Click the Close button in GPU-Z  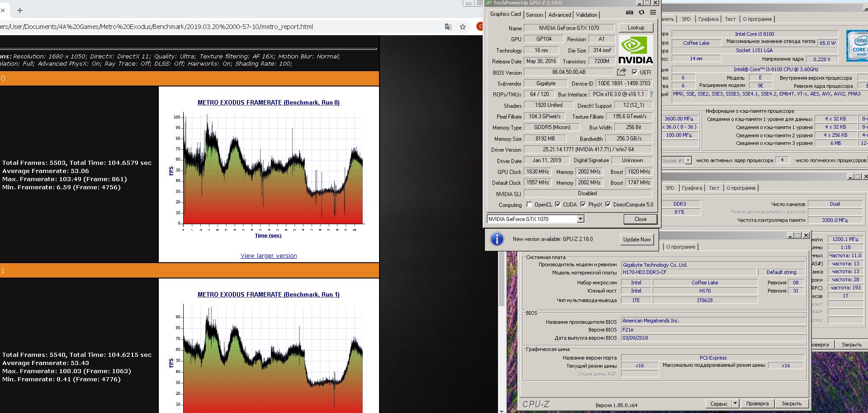(x=640, y=219)
